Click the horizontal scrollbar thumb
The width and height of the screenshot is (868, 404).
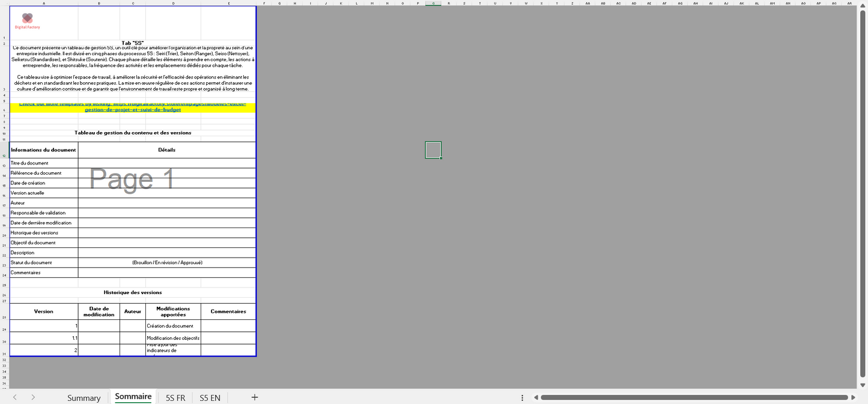click(694, 397)
